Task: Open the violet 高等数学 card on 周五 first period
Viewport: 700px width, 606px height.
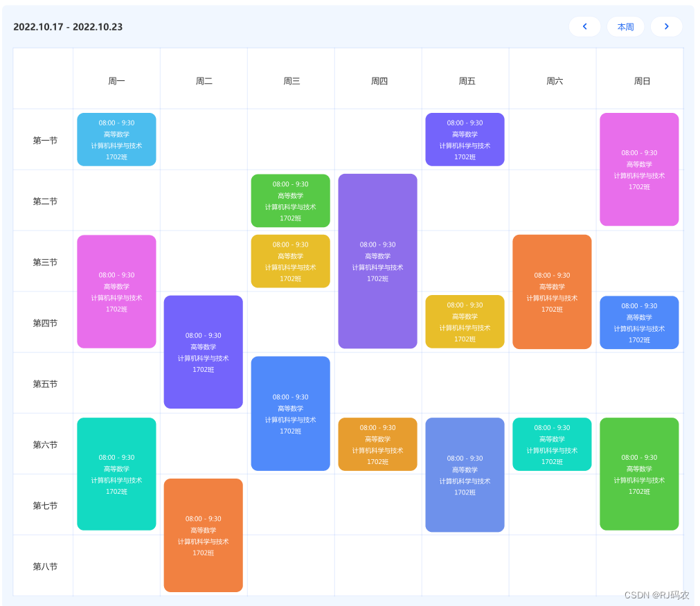Action: point(465,139)
